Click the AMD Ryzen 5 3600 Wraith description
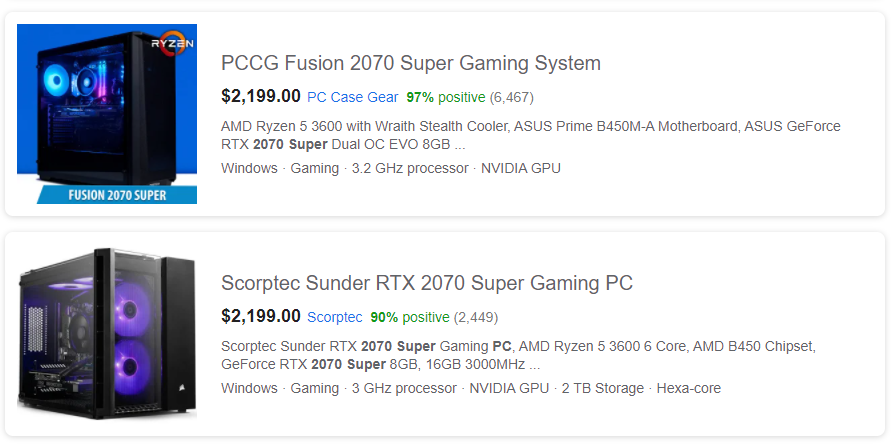Screen dimensions: 895x446 pyautogui.click(x=530, y=135)
